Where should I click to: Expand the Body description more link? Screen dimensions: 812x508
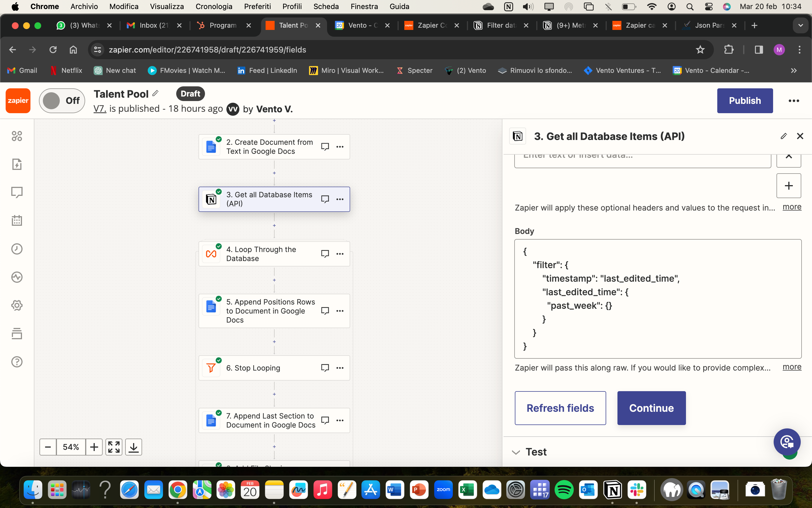point(792,367)
